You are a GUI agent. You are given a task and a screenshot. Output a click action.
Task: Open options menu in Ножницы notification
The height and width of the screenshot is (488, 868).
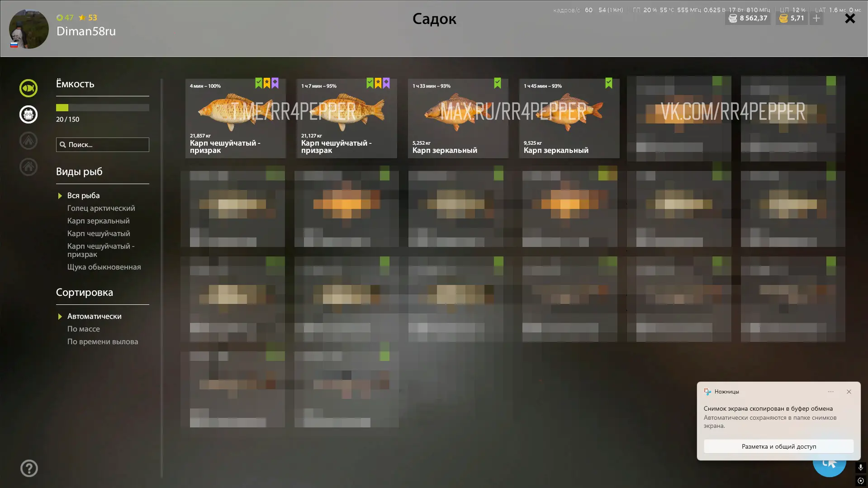[830, 392]
